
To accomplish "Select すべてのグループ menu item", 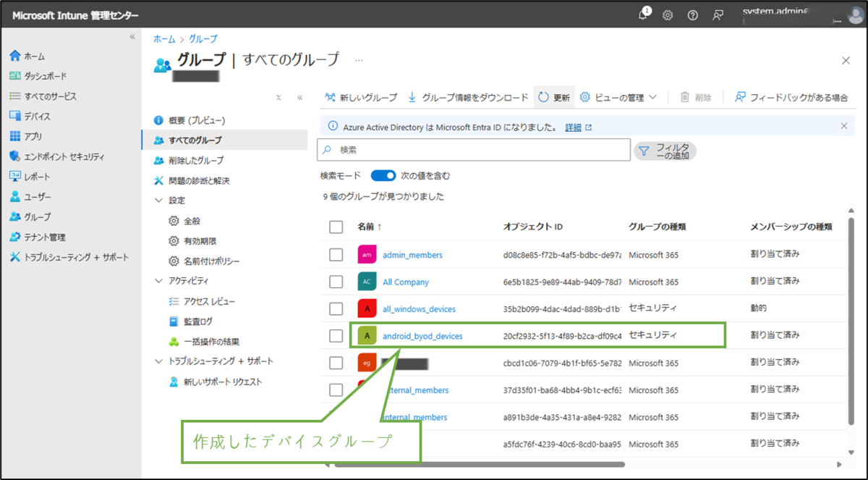I will (224, 140).
